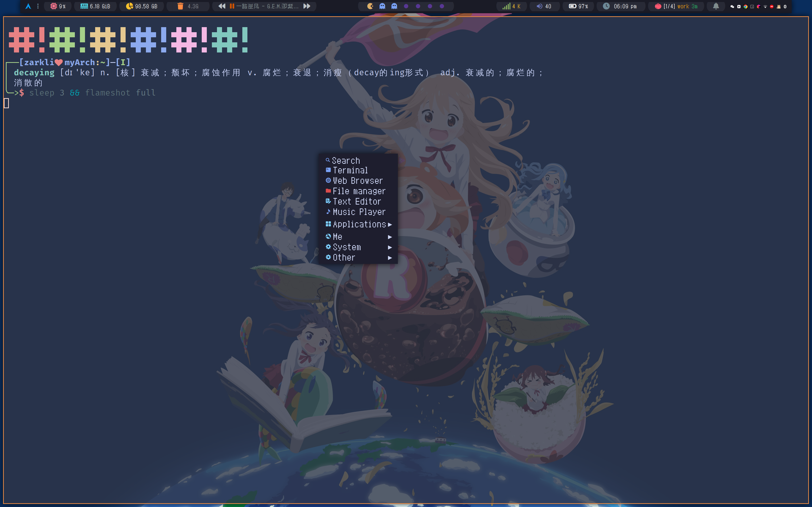Screen dimensions: 812x507
Task: Click the notification bell icon
Action: tap(716, 6)
